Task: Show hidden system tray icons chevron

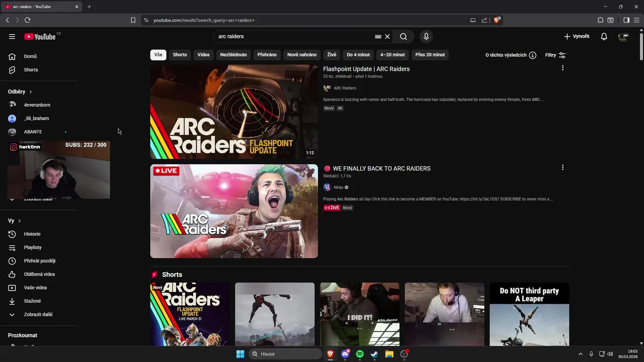Action: [x=580, y=354]
